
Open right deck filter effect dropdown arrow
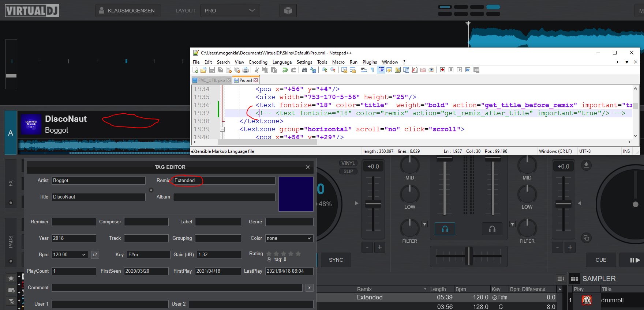click(512, 224)
